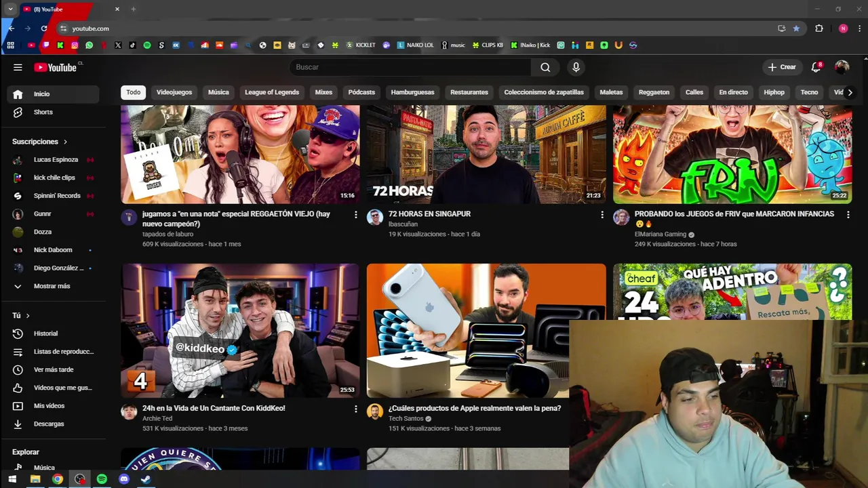Open Chrome tab search dropdown
This screenshot has width=868, height=488.
point(10,9)
